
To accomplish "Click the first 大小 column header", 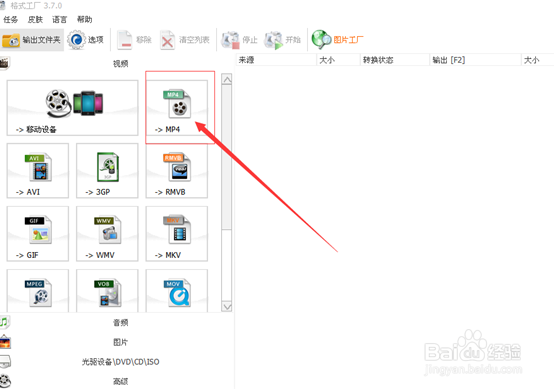I will 338,60.
